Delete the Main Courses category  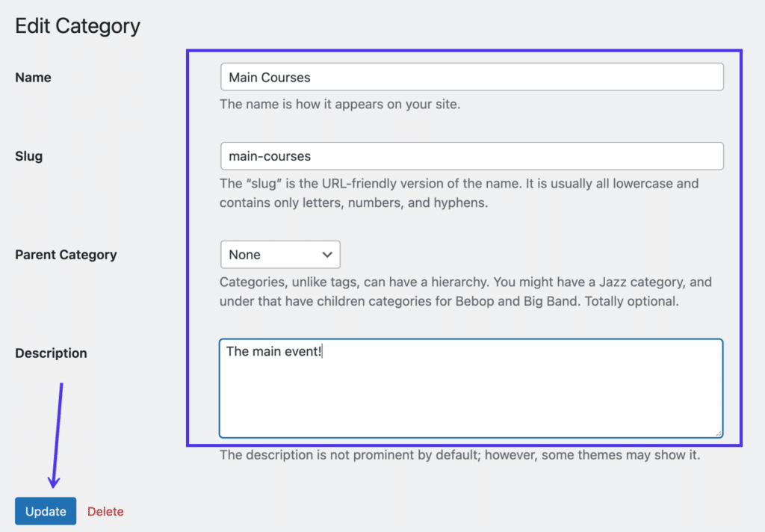[x=105, y=511]
